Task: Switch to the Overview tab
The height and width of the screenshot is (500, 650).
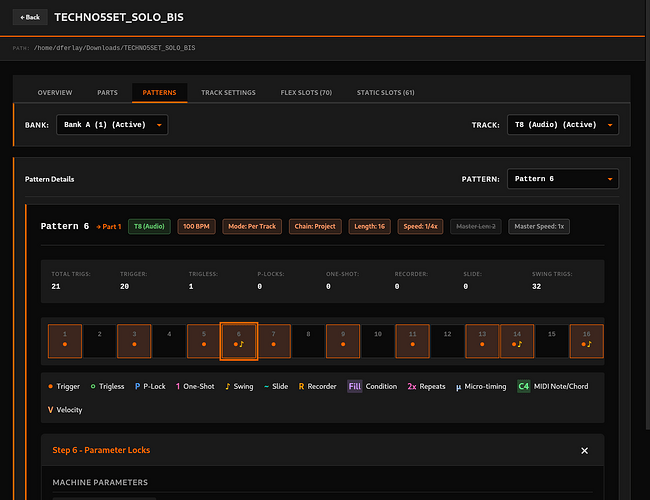Action: [x=55, y=92]
